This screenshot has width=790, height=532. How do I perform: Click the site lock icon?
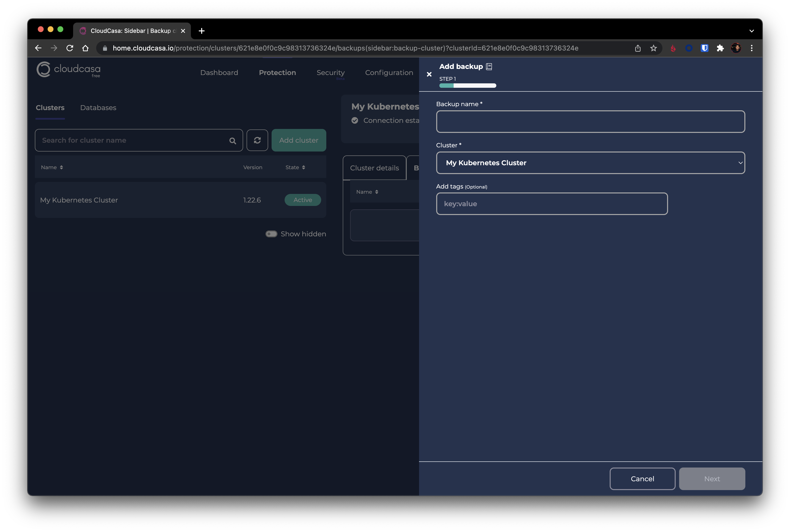[105, 48]
